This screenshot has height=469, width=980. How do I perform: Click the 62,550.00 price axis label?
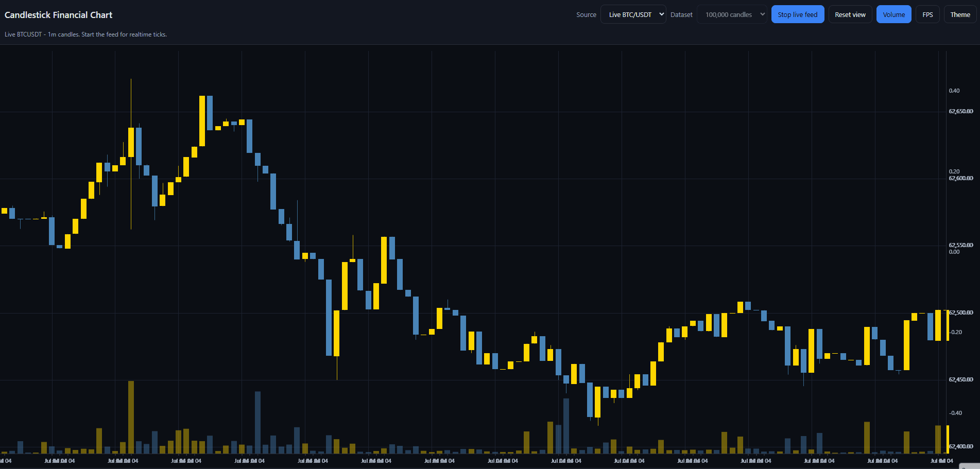[961, 245]
